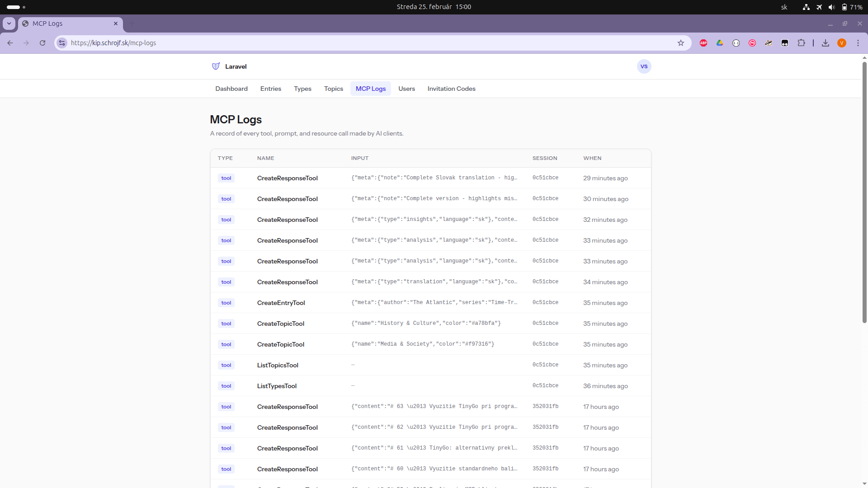Select the MCP Logs nav tab
This screenshot has width=868, height=488.
click(x=371, y=89)
